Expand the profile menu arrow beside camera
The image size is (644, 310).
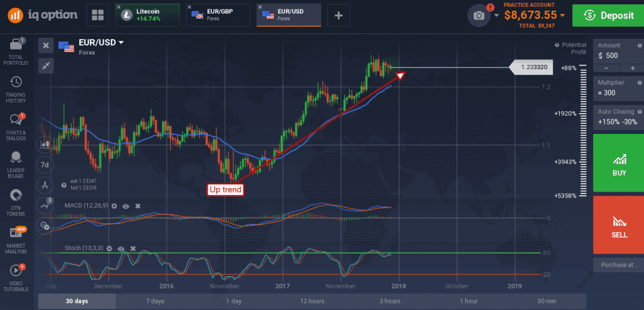(497, 16)
